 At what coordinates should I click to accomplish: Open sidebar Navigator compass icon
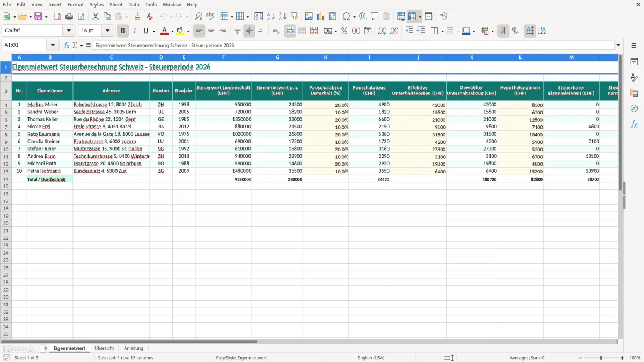coord(634,108)
